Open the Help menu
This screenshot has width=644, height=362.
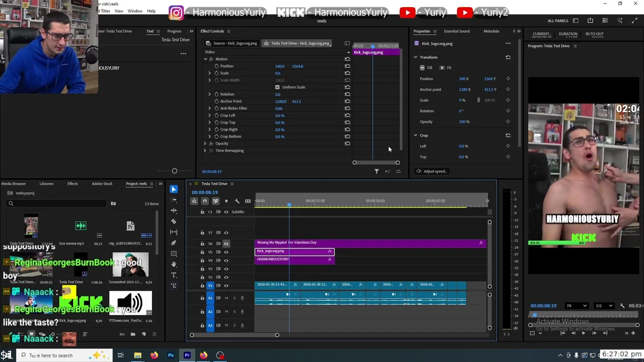click(151, 11)
